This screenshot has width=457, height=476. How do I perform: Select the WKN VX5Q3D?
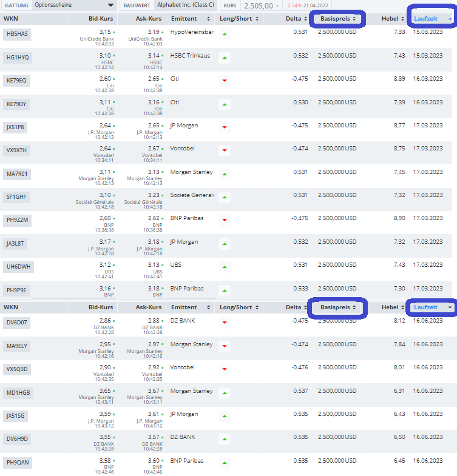(x=17, y=369)
